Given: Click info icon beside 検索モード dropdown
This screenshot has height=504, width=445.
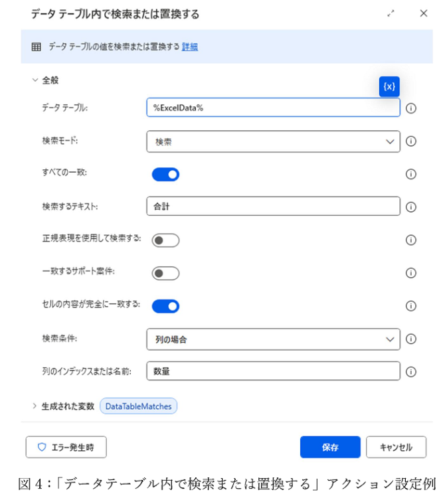Looking at the screenshot, I should (410, 141).
